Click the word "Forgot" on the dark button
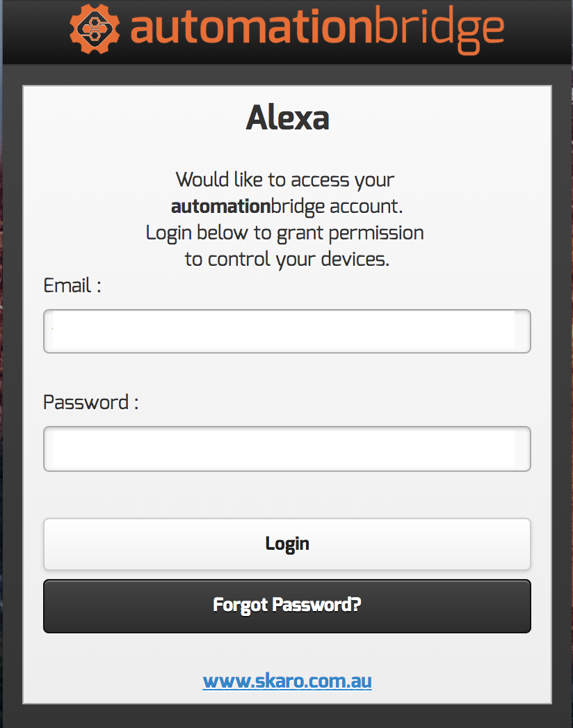This screenshot has height=728, width=573. (241, 605)
